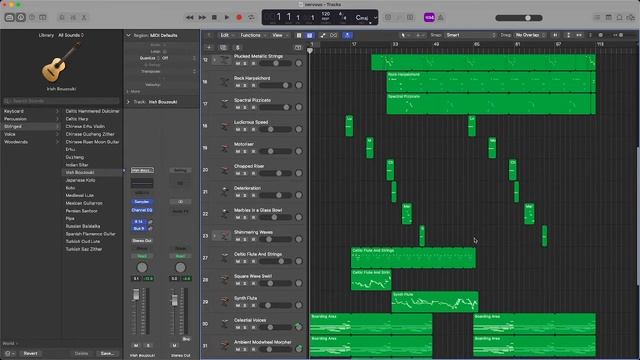Solo the Ludicrous Speed track
Viewport: 640px width, 360px height.
[x=245, y=130]
